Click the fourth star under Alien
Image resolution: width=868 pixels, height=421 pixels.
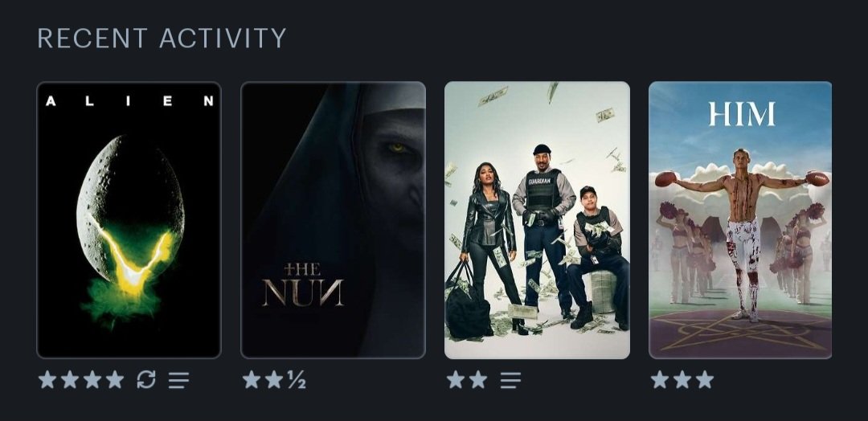[115, 379]
